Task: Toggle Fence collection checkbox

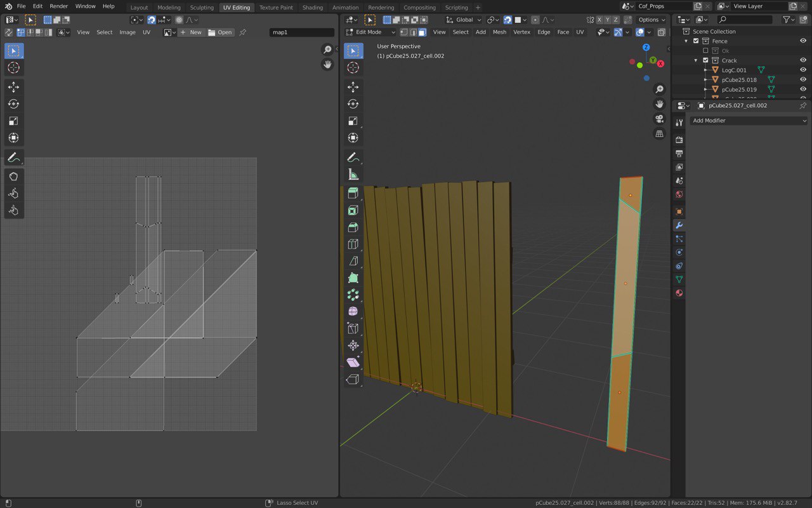Action: pos(696,41)
